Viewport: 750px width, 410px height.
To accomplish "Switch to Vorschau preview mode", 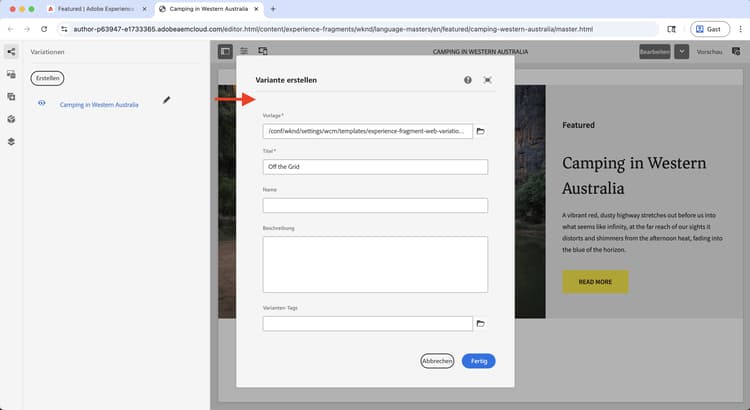I will point(709,52).
